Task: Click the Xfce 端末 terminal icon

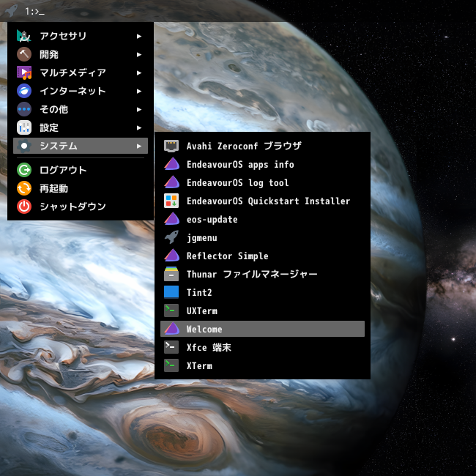Action: pyautogui.click(x=171, y=347)
